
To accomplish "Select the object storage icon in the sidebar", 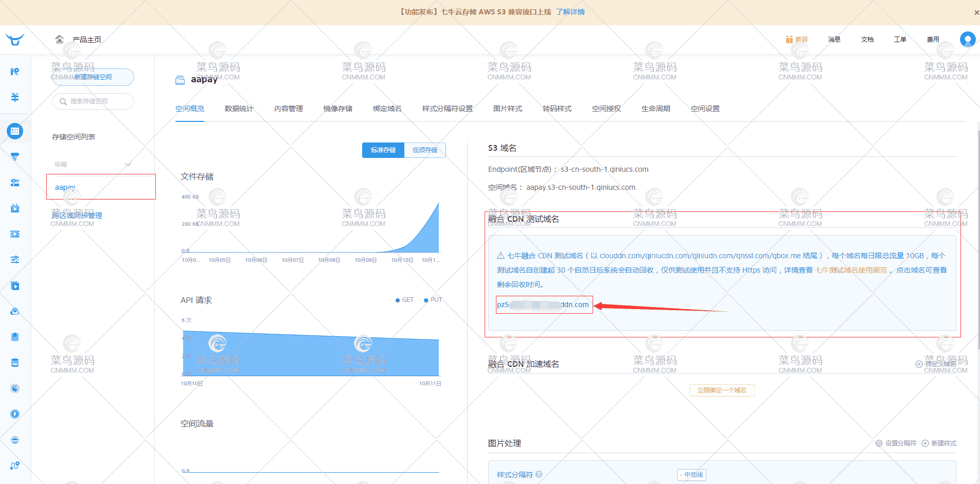I will pos(15,131).
